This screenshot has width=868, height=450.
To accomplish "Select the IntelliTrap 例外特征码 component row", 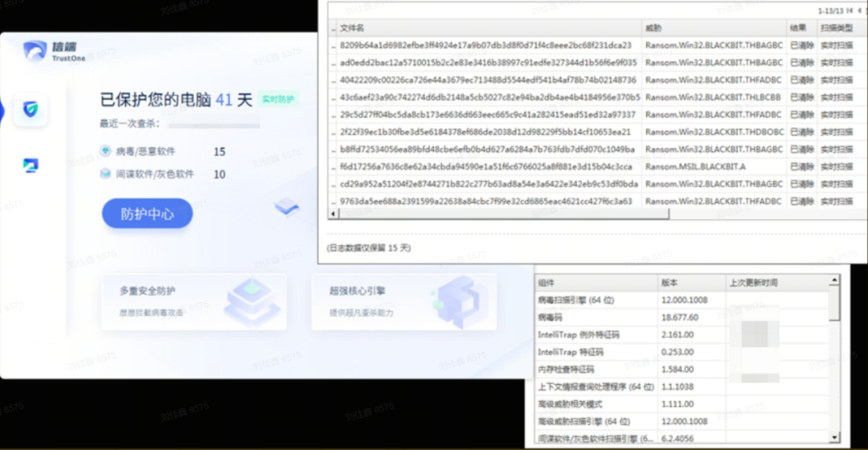I will [x=579, y=334].
